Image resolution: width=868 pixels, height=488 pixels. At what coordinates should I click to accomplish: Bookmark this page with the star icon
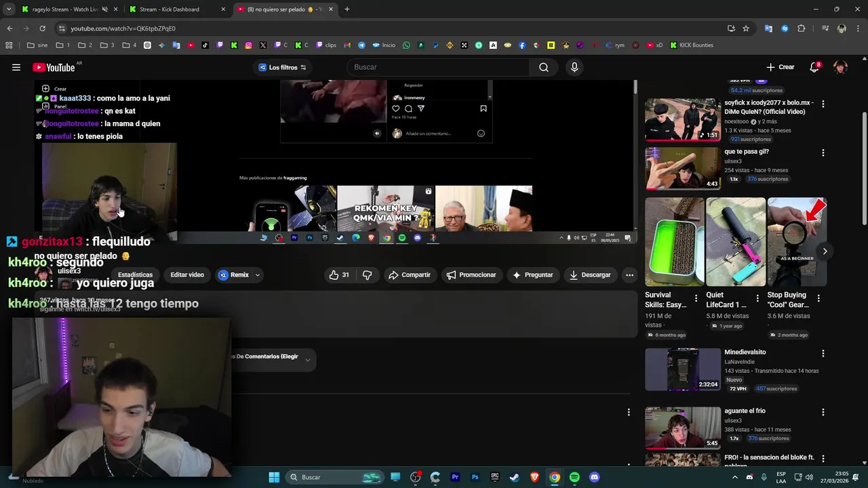click(746, 28)
